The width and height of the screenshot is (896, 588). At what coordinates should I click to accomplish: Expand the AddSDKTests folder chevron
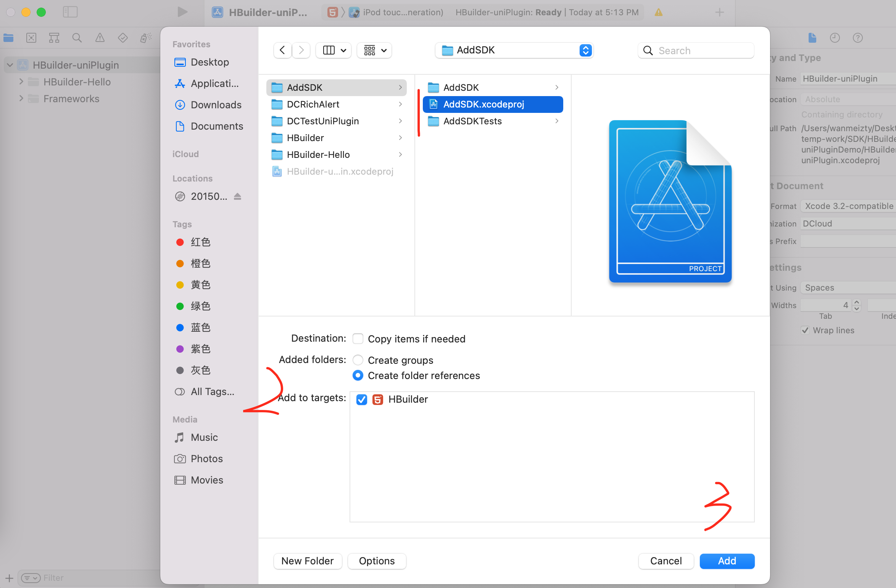coord(557,121)
